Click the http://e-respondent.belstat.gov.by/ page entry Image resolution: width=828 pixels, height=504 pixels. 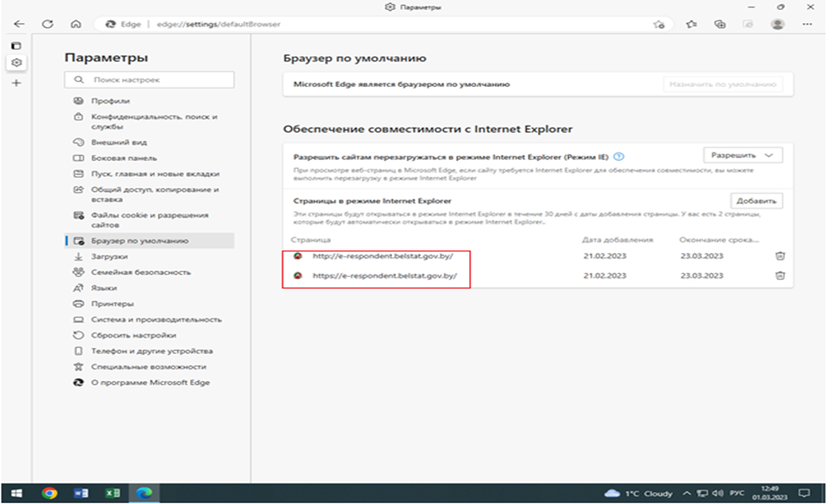(x=383, y=255)
